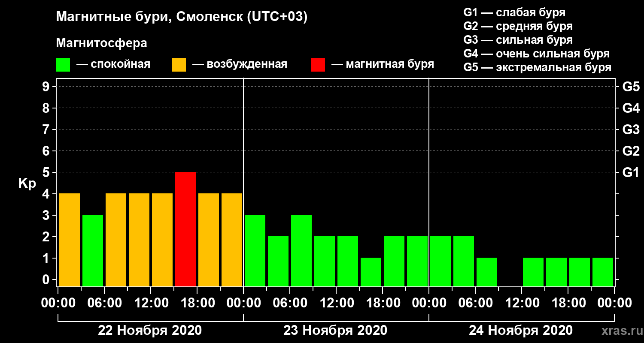Click the '12:00' time label of 24 Ноября
The width and height of the screenshot is (644, 343).
(522, 303)
